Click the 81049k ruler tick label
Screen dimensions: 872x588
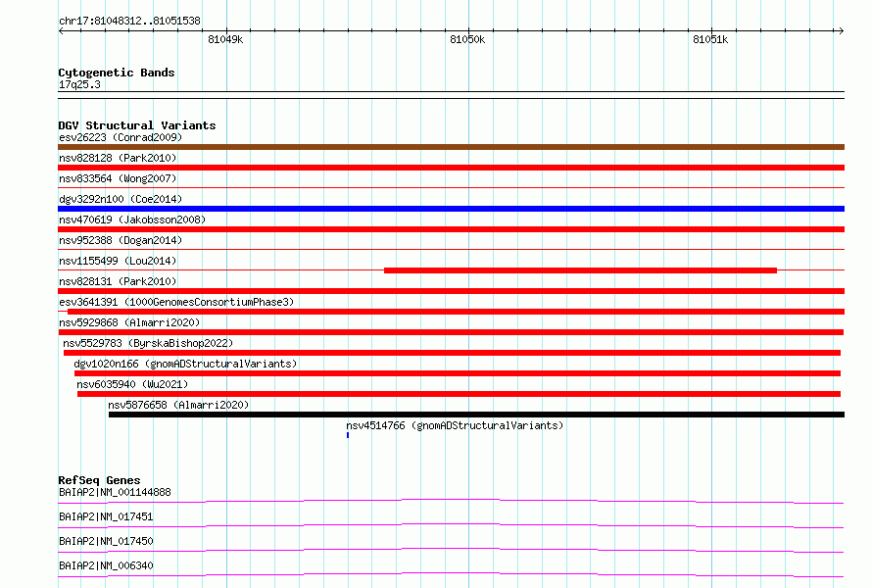pos(225,39)
